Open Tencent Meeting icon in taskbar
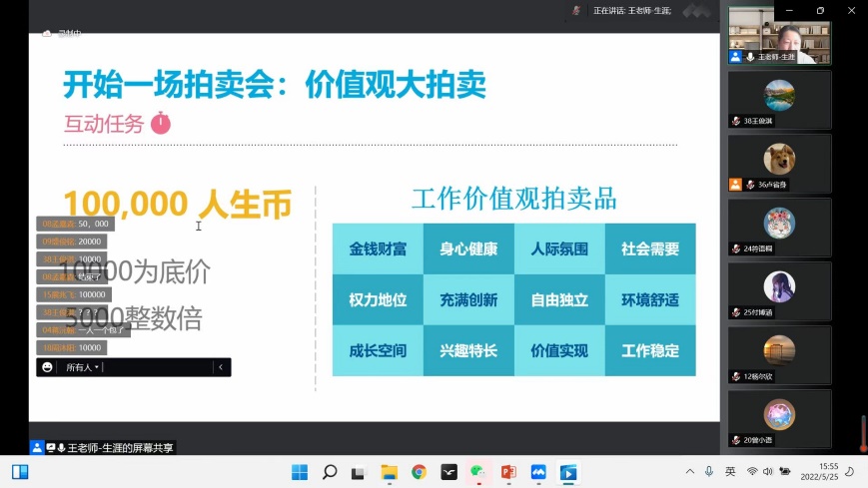This screenshot has height=488, width=868. [538, 472]
